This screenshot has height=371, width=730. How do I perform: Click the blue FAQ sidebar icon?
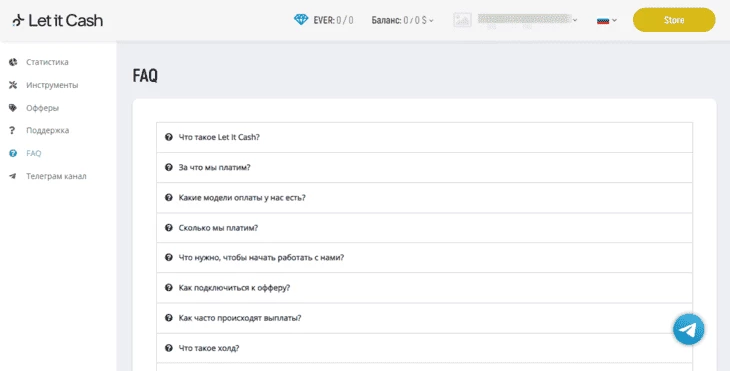coord(13,153)
